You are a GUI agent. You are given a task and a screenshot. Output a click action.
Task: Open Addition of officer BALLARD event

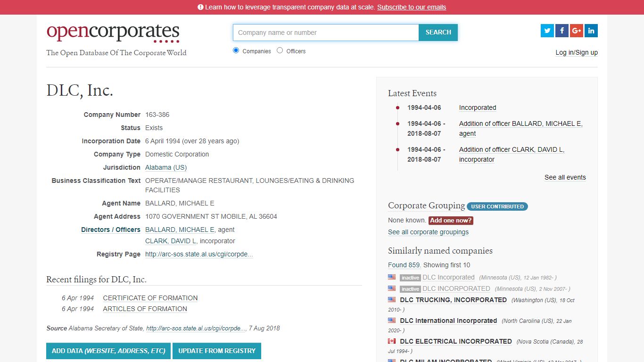tap(521, 128)
